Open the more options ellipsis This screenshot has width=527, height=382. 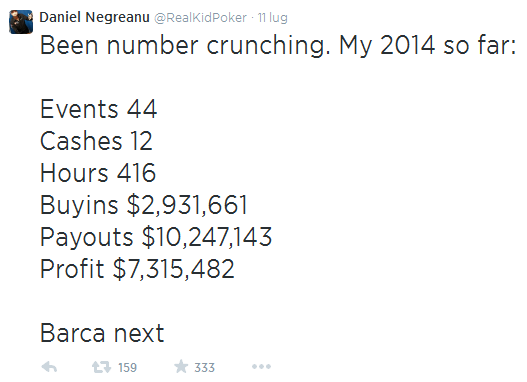(261, 367)
